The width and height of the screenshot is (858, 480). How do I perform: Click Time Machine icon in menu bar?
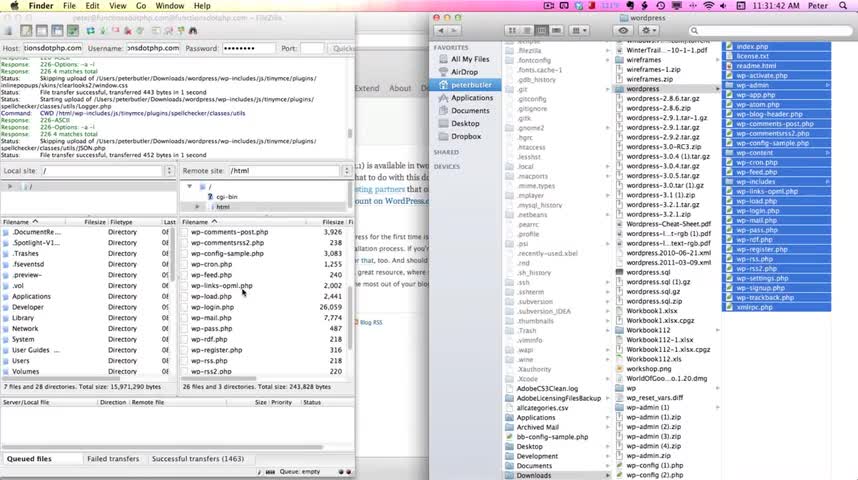(660, 5)
